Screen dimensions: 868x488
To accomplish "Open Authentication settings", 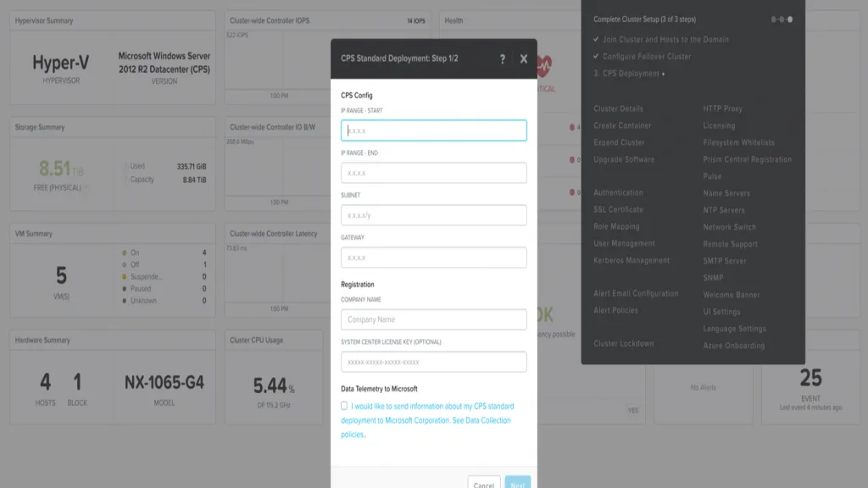I will pos(618,192).
